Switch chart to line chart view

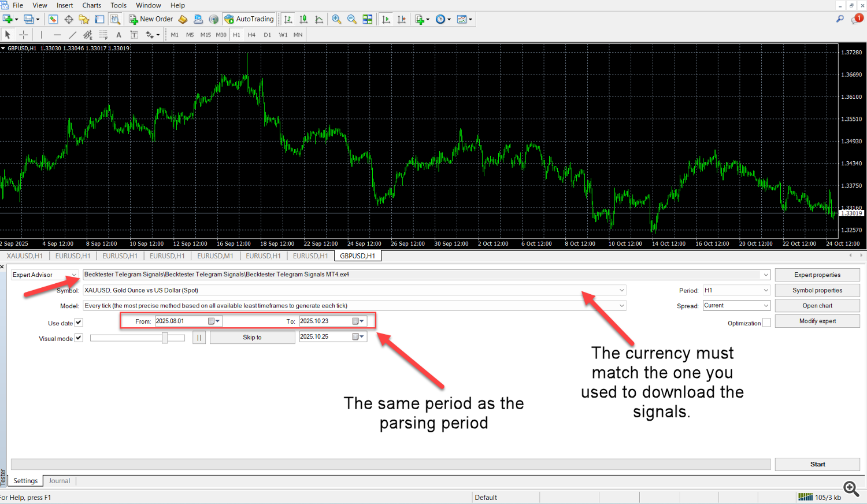coord(319,19)
